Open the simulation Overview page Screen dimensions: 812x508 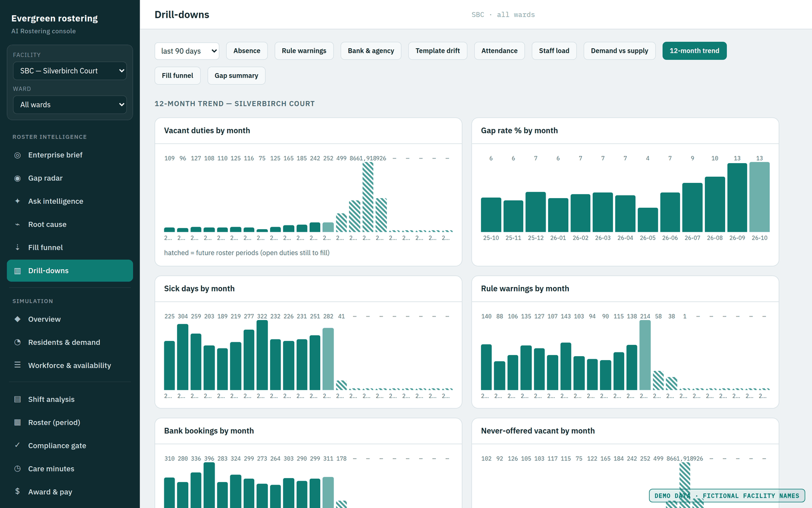click(70, 319)
